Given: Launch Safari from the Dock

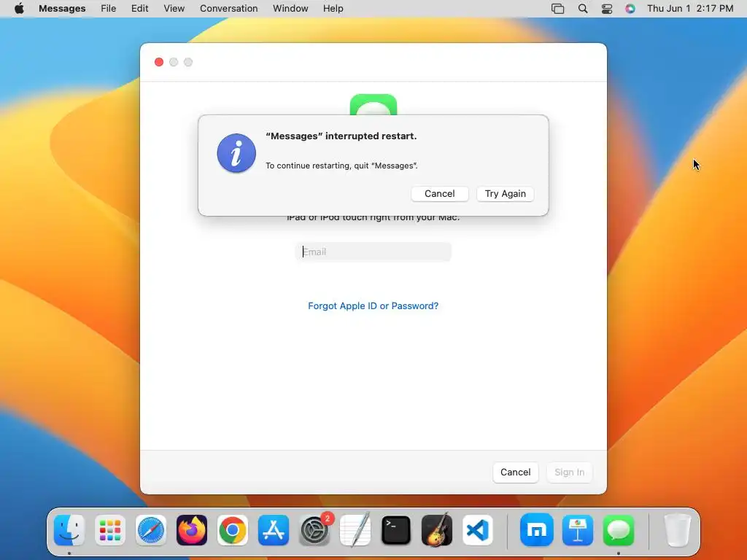Looking at the screenshot, I should point(151,530).
